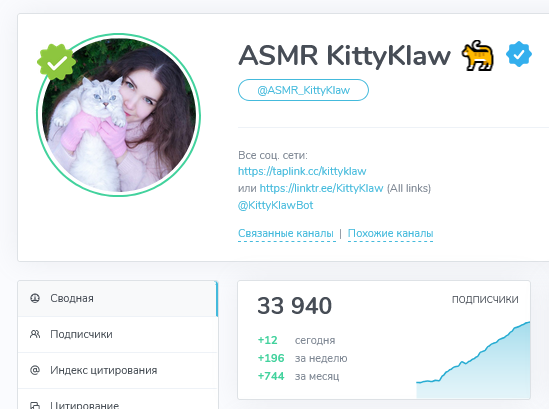Viewport: 549px width, 409px height.
Task: Open the linktr.ee/KittyKlaw link
Action: tap(321, 188)
